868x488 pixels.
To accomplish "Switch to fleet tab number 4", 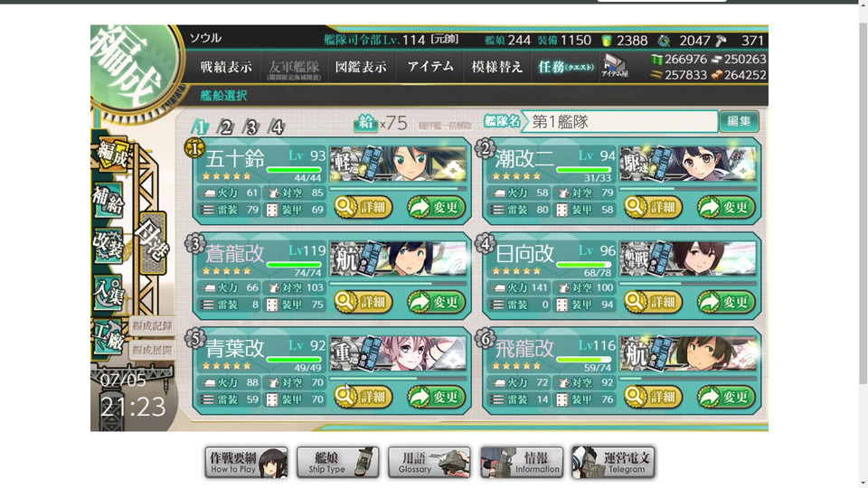I will point(277,127).
